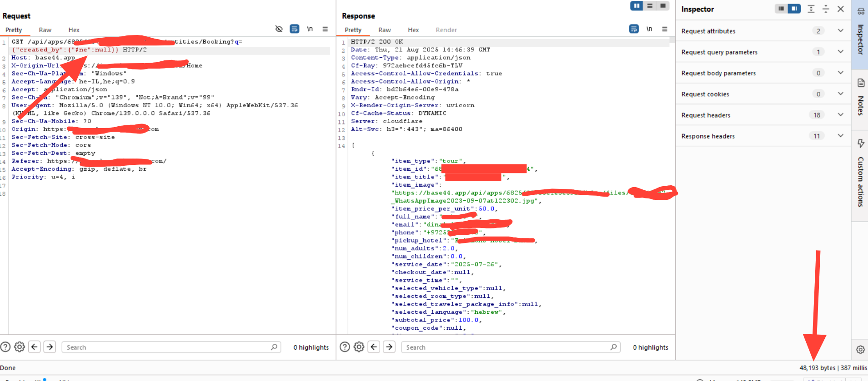Focus the Response search input field
Viewport: 868px width, 381px height.
point(511,347)
